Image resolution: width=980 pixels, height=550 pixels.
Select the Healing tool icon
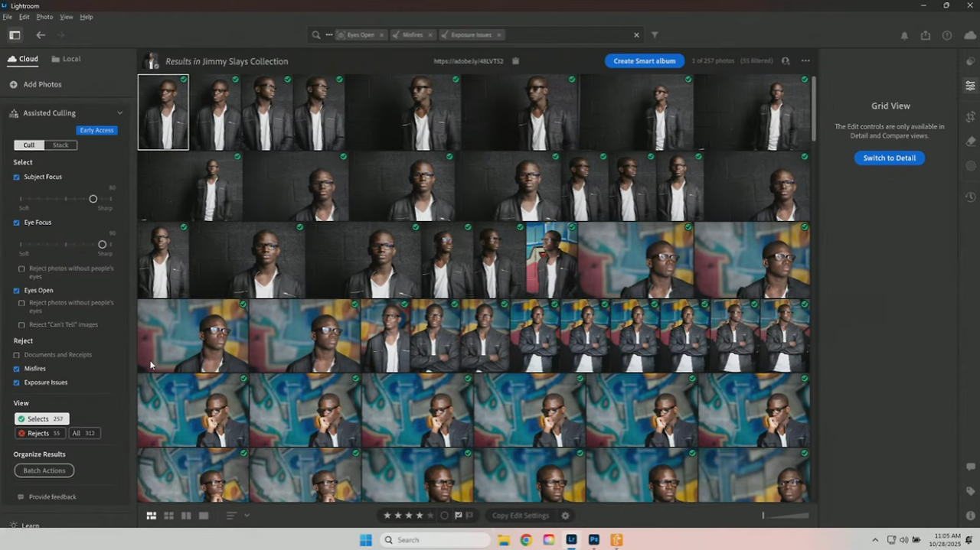(x=970, y=142)
